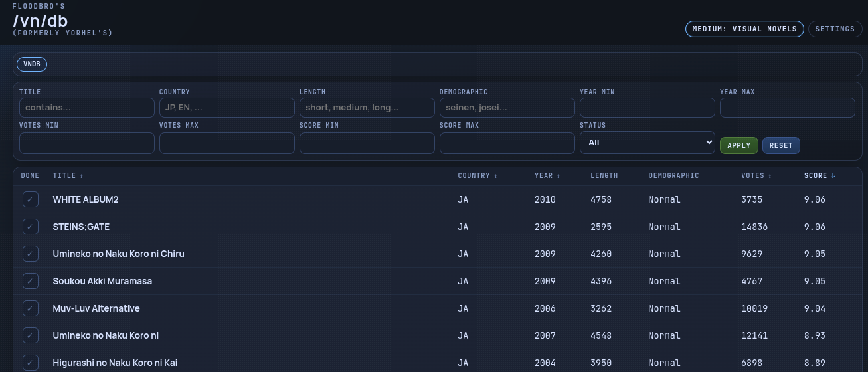The width and height of the screenshot is (868, 372).
Task: Open Settings page
Action: [835, 29]
